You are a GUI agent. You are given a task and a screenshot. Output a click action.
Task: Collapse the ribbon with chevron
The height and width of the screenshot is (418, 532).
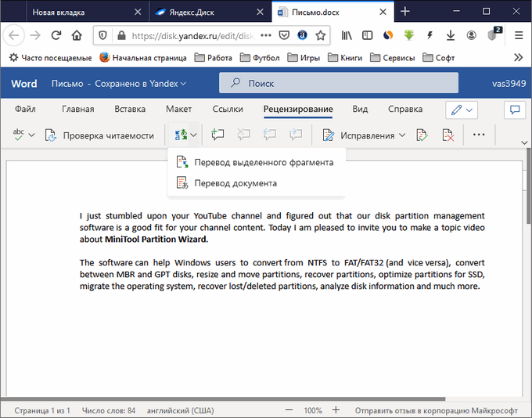coord(524,142)
